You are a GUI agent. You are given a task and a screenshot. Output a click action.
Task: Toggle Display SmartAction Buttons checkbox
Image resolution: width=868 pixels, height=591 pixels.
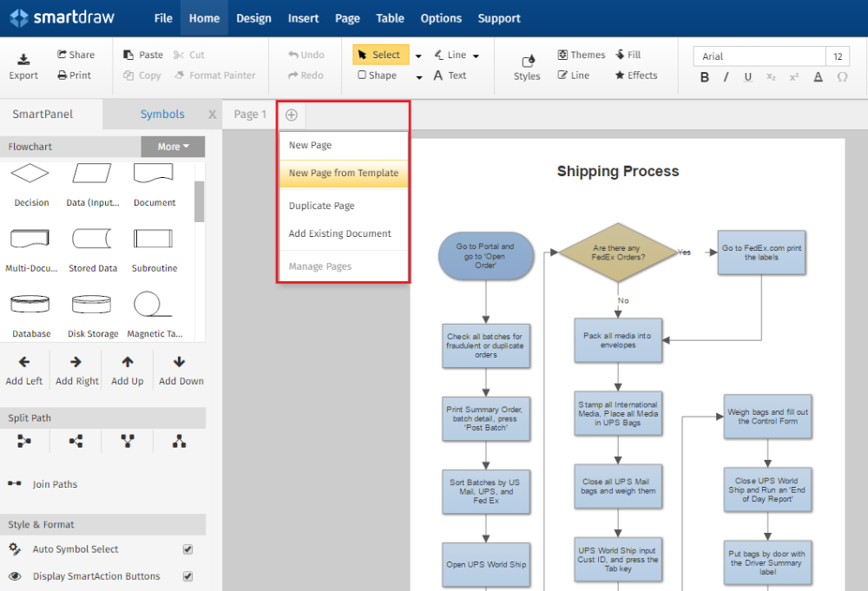[187, 576]
